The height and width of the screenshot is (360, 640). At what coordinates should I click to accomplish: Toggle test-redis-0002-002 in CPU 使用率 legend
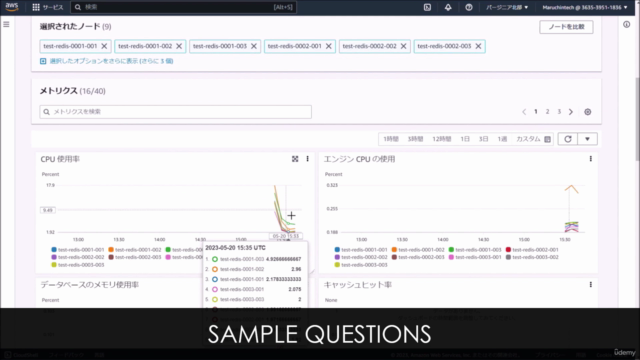point(78,258)
